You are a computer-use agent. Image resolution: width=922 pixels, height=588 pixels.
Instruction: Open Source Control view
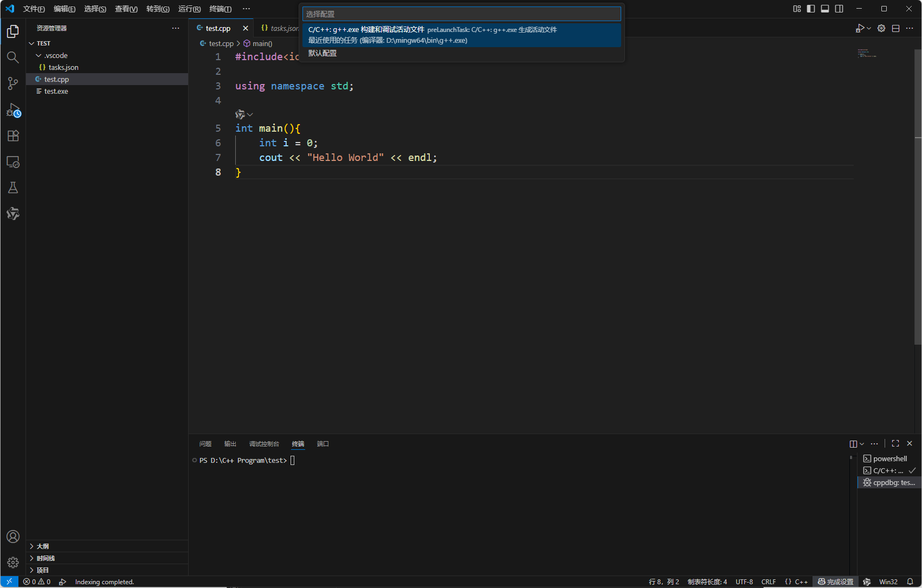click(13, 83)
